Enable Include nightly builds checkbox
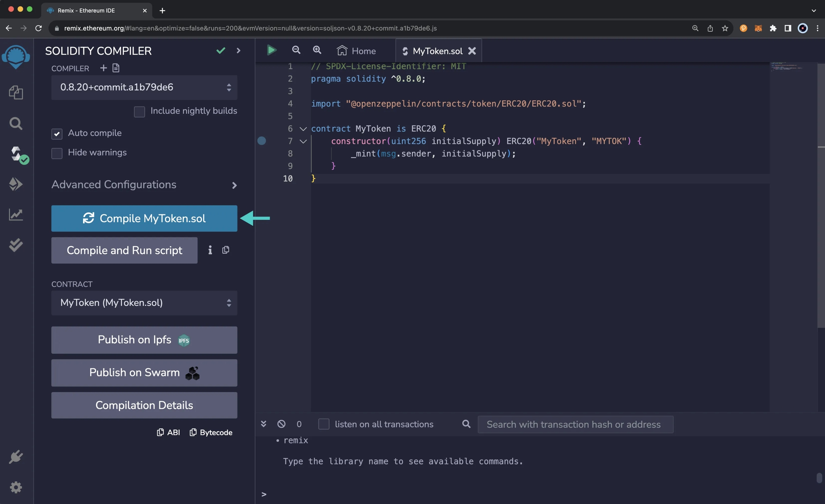 pyautogui.click(x=139, y=112)
